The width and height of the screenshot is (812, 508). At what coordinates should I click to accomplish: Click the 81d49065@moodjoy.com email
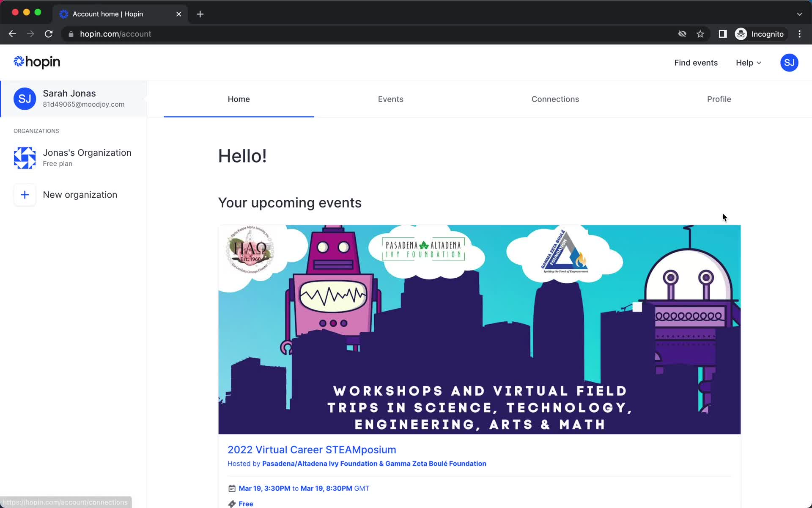(84, 104)
